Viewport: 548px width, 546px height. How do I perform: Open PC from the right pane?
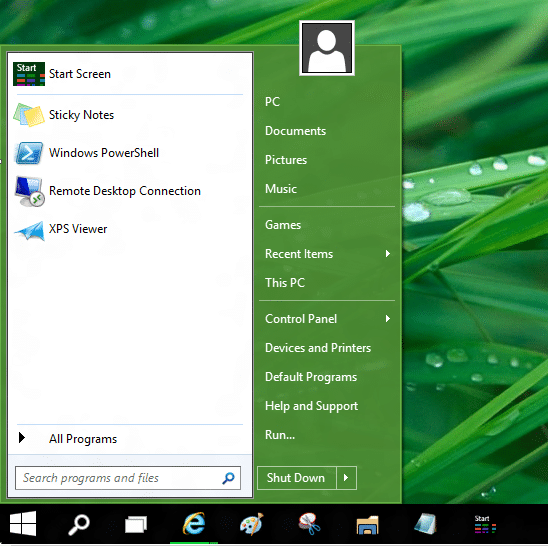(x=273, y=102)
